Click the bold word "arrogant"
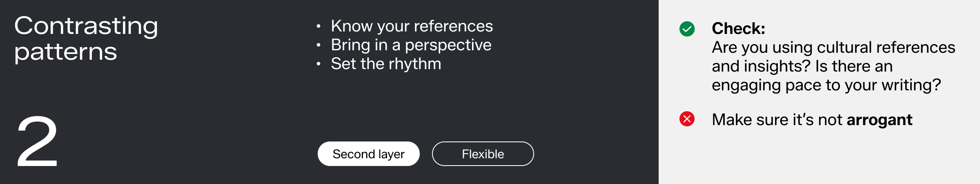 click(x=879, y=120)
